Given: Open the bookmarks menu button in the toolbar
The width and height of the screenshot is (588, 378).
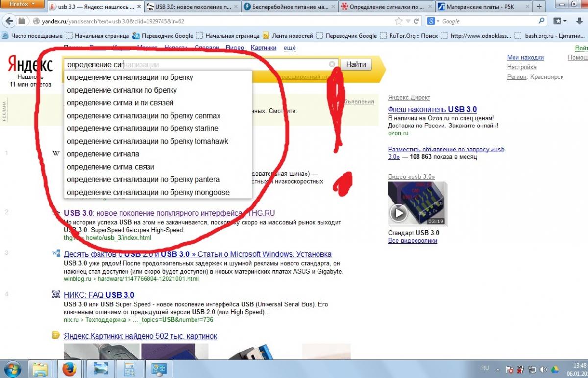Looking at the screenshot, I should 560,21.
